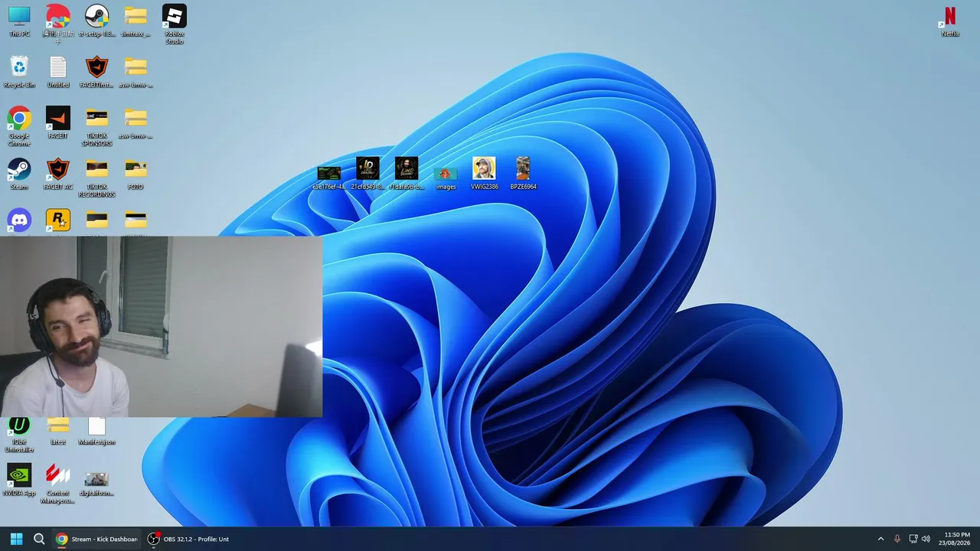
Task: Select the Netflix desktop shortcut
Action: [950, 21]
